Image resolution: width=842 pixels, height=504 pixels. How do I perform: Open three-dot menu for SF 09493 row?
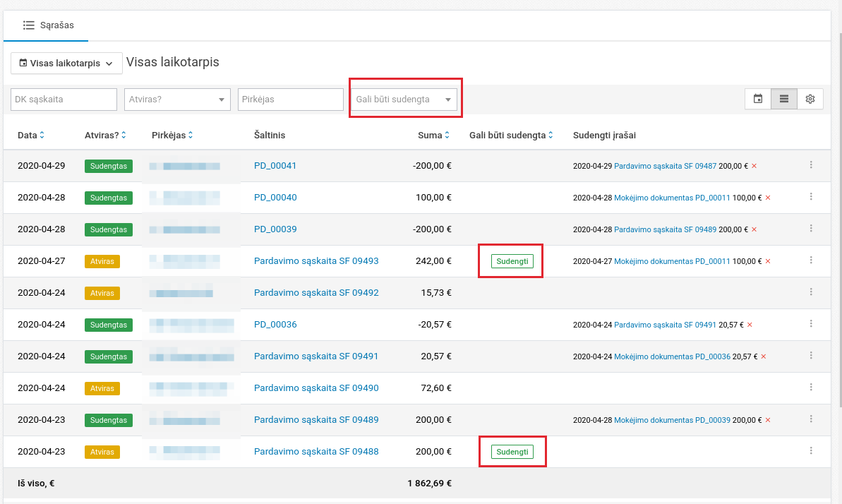pyautogui.click(x=811, y=260)
